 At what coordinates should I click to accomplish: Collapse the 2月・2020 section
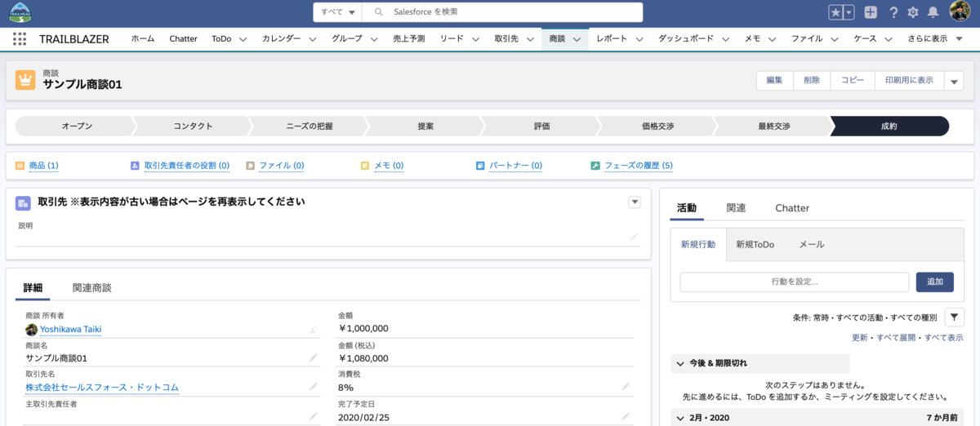tap(680, 418)
